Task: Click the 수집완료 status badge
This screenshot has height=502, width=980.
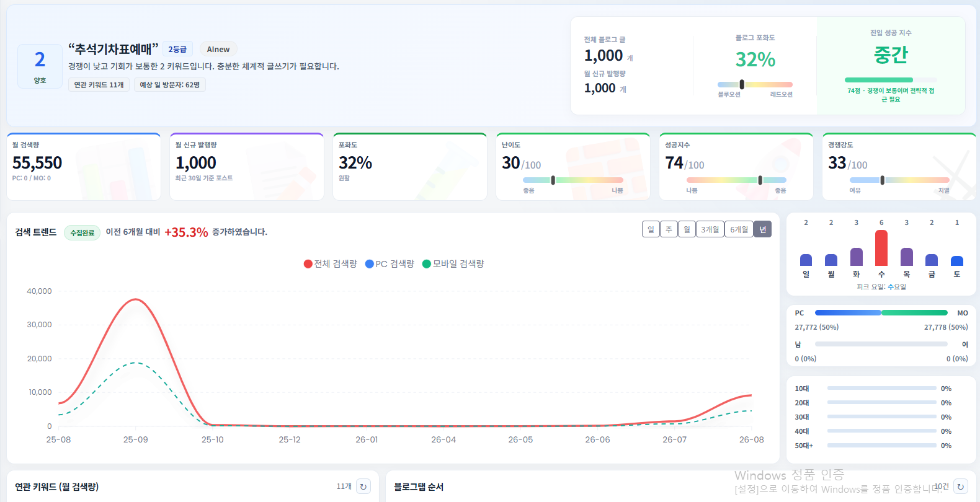Action: tap(82, 232)
